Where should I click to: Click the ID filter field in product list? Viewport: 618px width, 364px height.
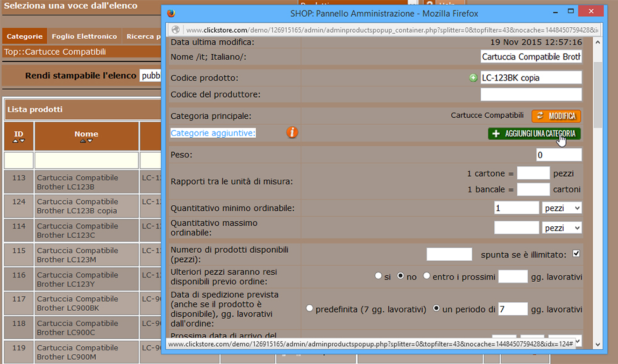coord(19,160)
